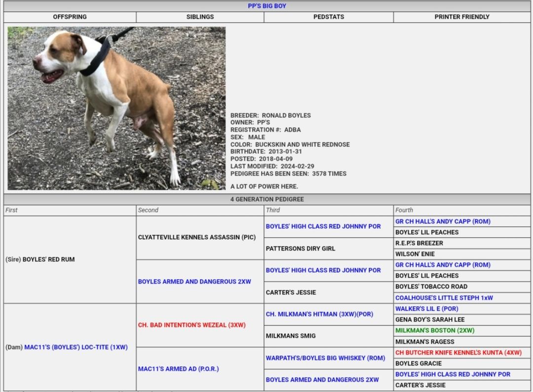Viewport: 533px width, 392px height.
Task: Open WARPATH'S/BOYLES BIG WHISKEY (ROM) link
Action: click(325, 358)
